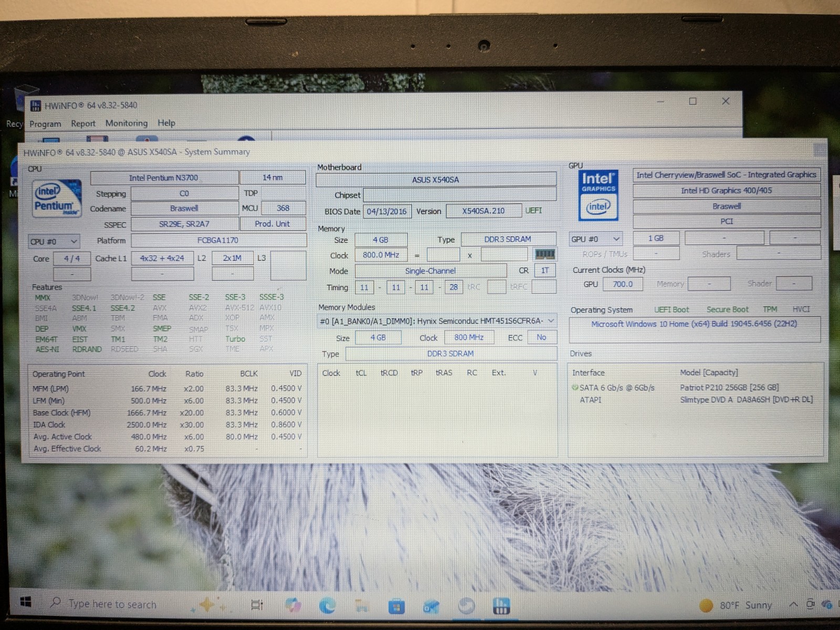
Task: Show hidden system tray icons
Action: point(793,605)
